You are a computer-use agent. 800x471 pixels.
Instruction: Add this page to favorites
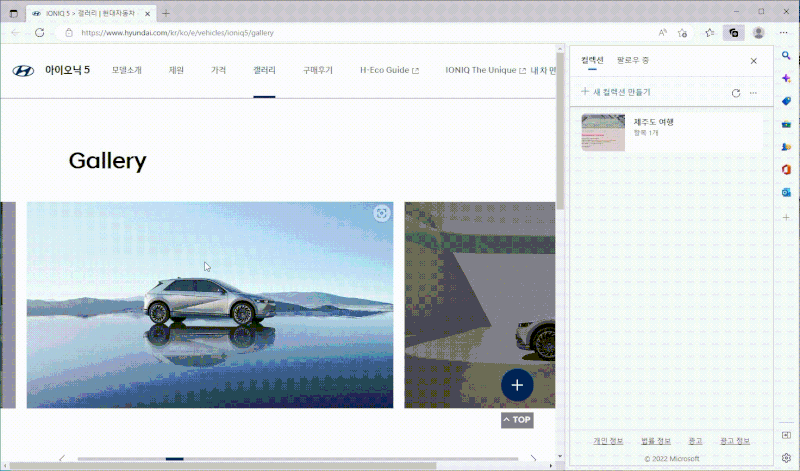(x=683, y=33)
